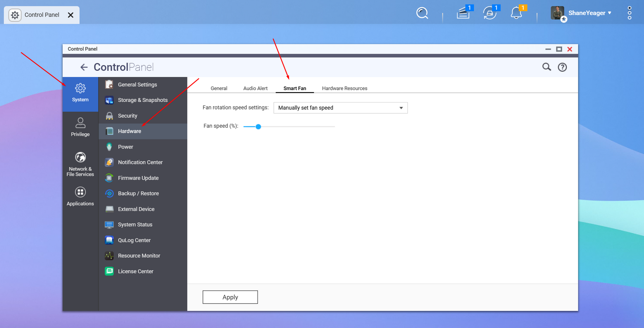Image resolution: width=644 pixels, height=328 pixels.
Task: Click the Hardware chip icon
Action: [109, 131]
